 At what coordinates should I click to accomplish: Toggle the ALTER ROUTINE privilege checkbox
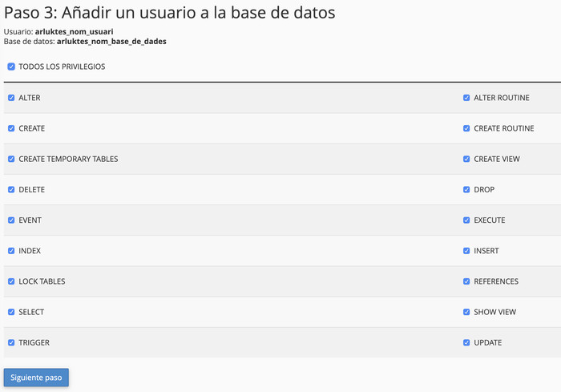(x=466, y=98)
